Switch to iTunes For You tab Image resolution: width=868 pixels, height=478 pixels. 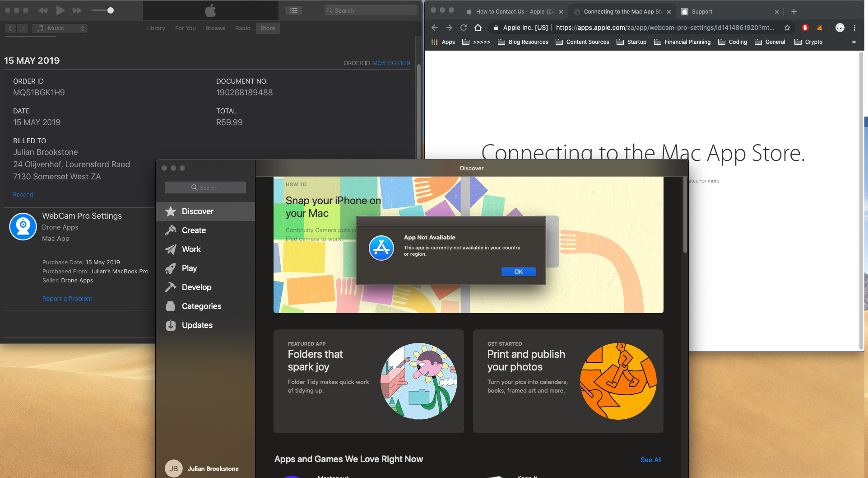point(186,28)
